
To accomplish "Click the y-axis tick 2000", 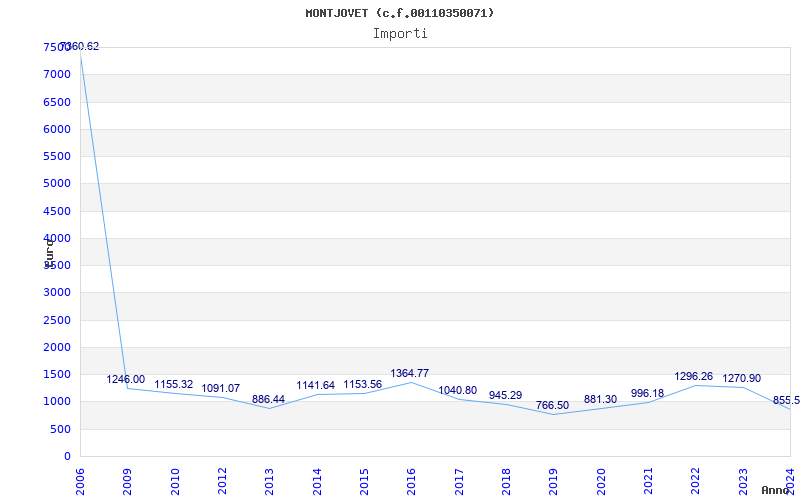I will point(57,347).
